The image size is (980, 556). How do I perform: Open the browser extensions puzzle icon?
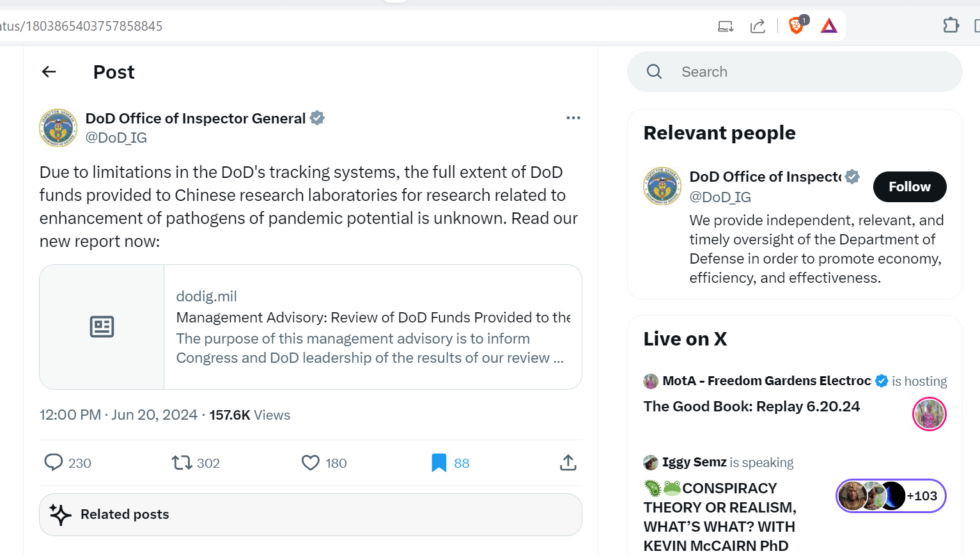(x=951, y=25)
